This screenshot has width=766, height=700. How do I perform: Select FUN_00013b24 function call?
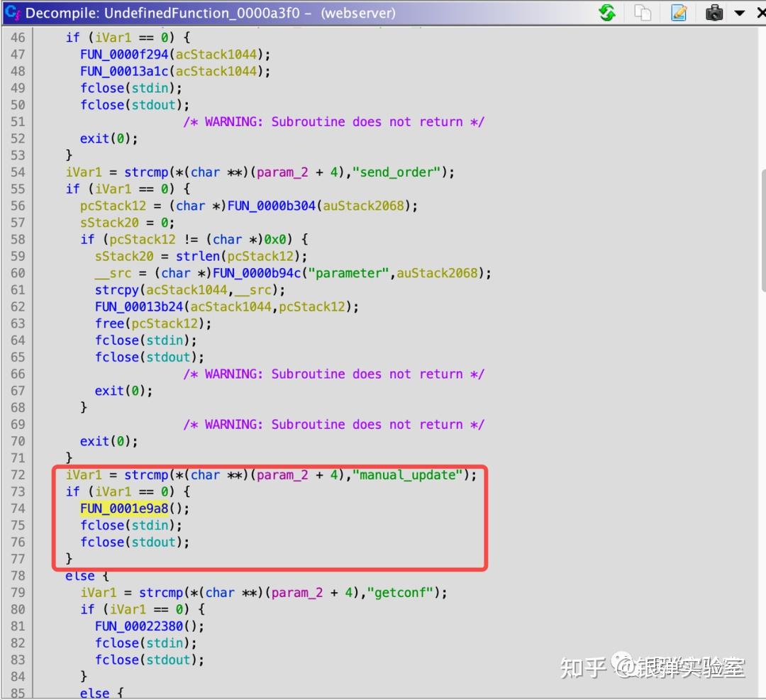click(139, 307)
